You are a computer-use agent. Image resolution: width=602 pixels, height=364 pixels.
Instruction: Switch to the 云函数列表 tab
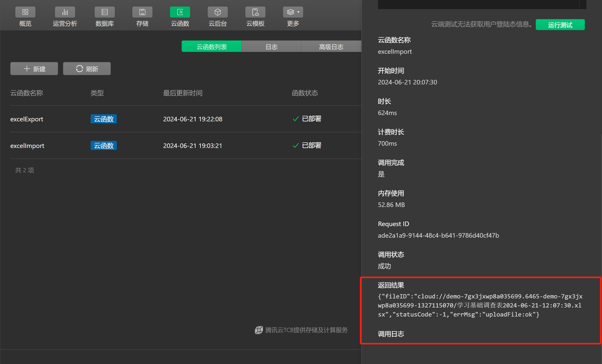[x=211, y=47]
